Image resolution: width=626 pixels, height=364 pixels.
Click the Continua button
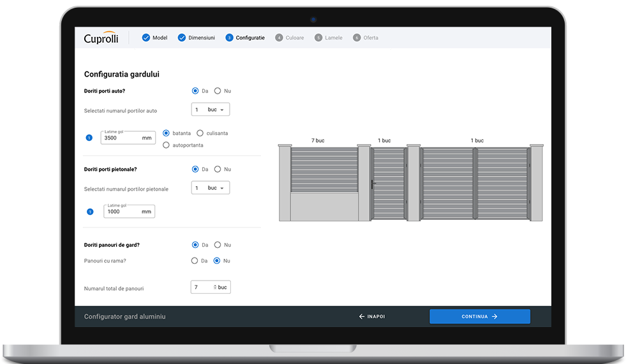480,316
